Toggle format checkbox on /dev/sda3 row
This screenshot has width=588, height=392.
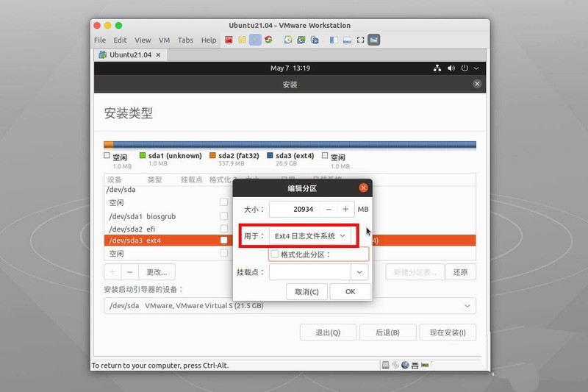224,240
